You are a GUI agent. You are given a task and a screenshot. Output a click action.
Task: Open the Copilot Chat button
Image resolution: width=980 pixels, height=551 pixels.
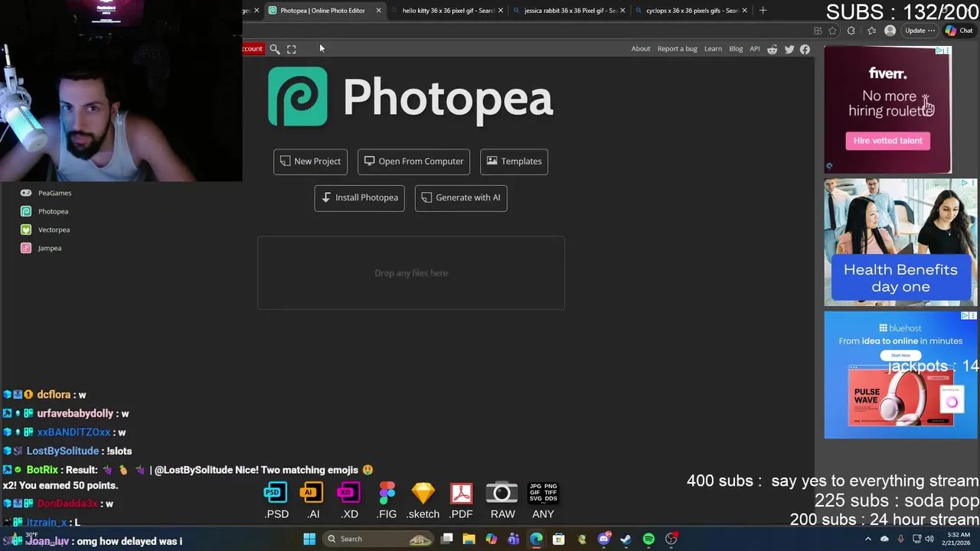(959, 31)
